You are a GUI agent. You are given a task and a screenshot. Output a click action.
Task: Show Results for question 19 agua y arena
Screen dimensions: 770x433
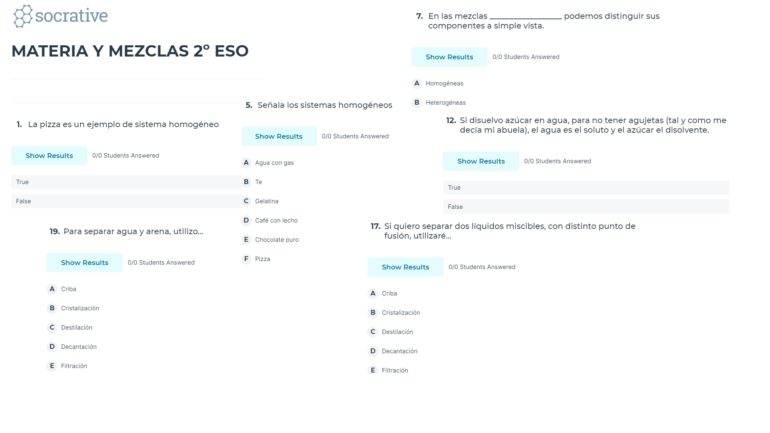coord(84,263)
